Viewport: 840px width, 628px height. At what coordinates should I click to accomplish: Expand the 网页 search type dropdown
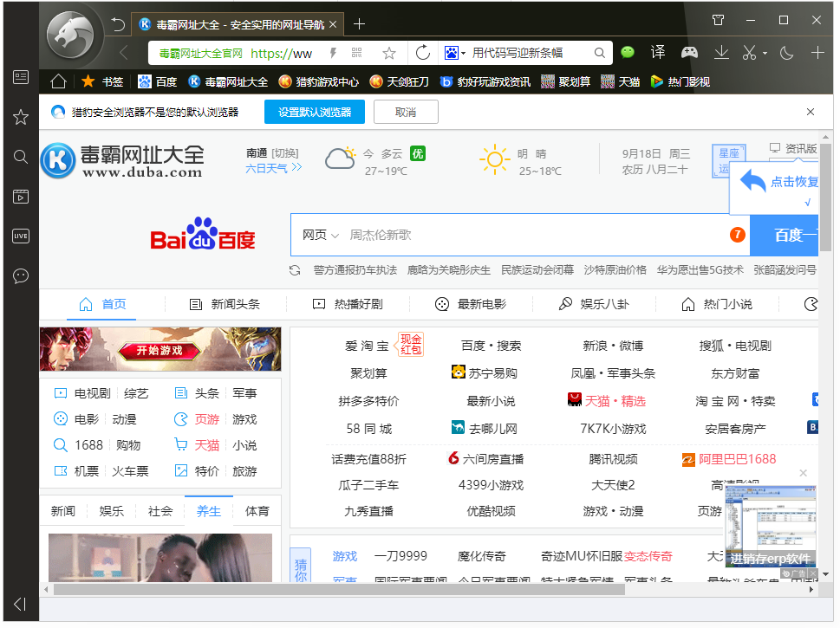pos(320,235)
